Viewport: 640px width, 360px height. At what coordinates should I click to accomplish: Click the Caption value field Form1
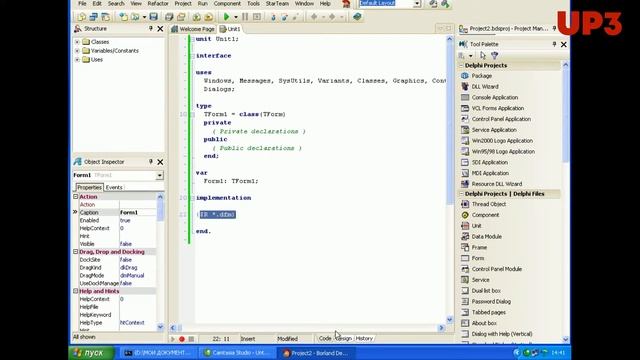[138, 213]
